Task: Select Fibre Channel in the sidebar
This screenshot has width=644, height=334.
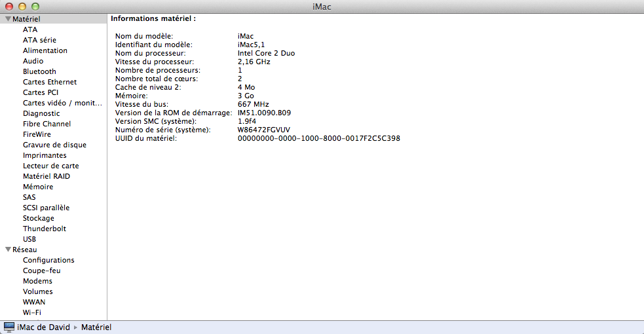Action: click(47, 124)
